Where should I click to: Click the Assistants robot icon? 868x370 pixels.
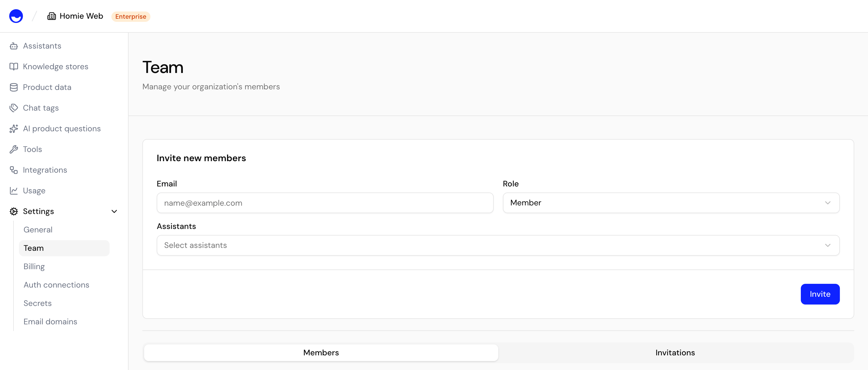pyautogui.click(x=14, y=46)
